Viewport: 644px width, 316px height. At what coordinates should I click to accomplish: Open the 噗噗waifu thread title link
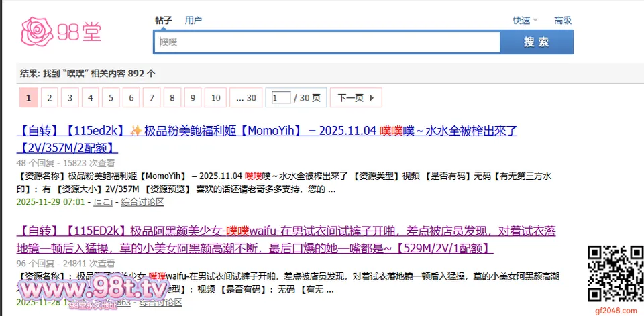[x=286, y=240]
